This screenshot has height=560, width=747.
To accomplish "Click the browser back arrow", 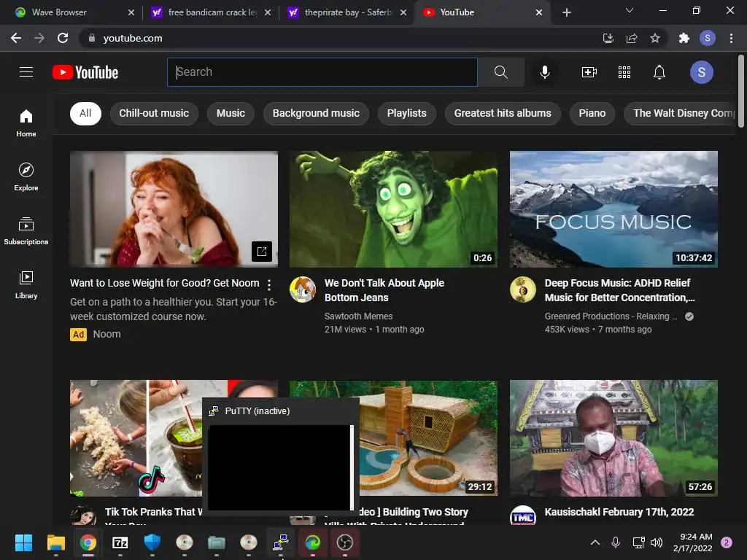I will [16, 38].
